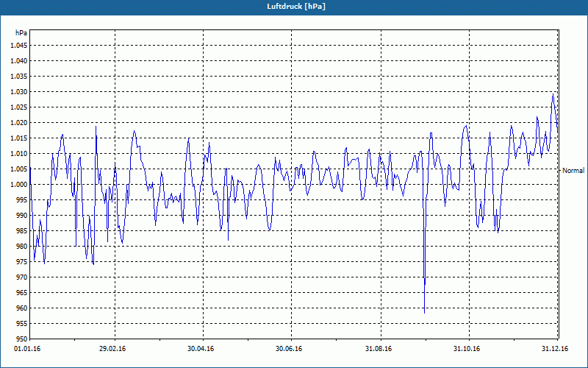Click the 29.02.16 date label
588x368 pixels.
pos(112,349)
